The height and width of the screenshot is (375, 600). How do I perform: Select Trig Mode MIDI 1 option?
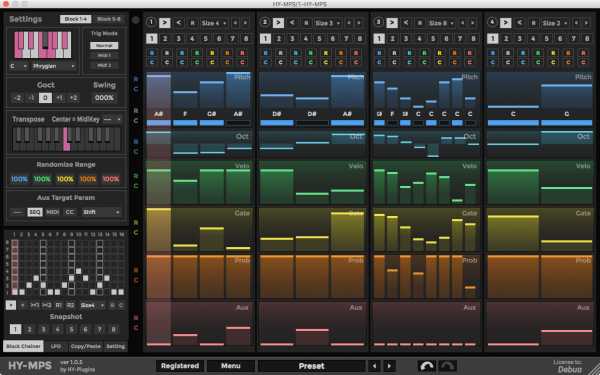coord(104,55)
